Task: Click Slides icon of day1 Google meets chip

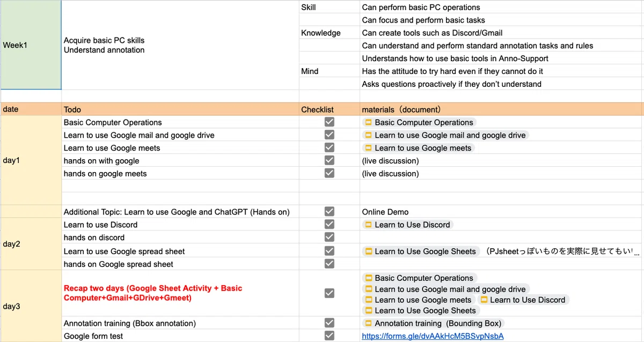Action: click(369, 148)
